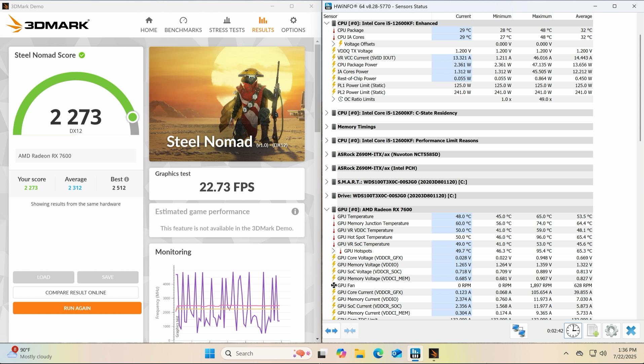Click the 3DMARK logo
Viewport: 644px width, 364px height.
[x=48, y=24]
